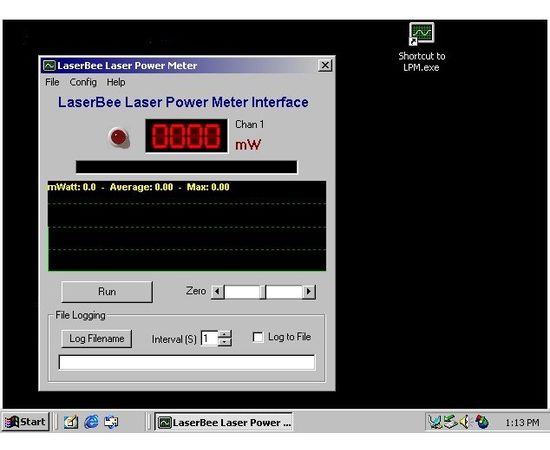Click the black power bar graph indicator
The width and height of the screenshot is (550, 450).
coord(187,167)
